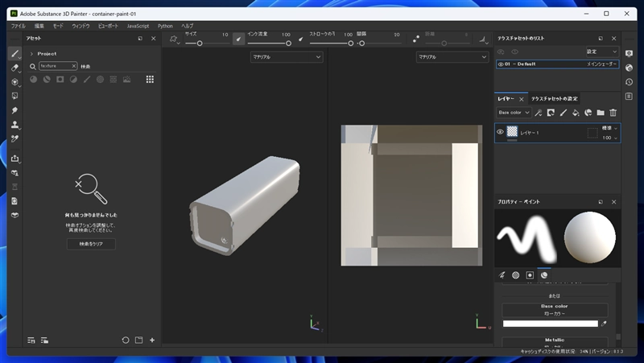Viewport: 644px width, 363px height.
Task: Open the Base color channel dropdown
Action: (x=514, y=113)
